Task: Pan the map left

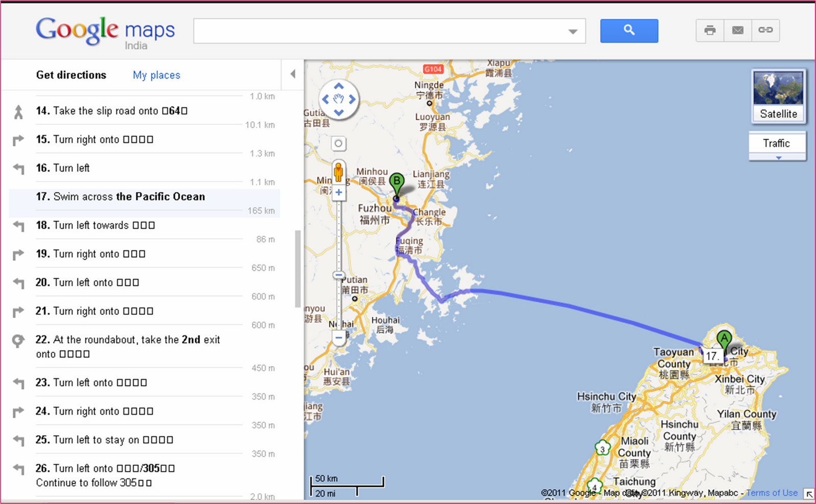Action: point(325,99)
